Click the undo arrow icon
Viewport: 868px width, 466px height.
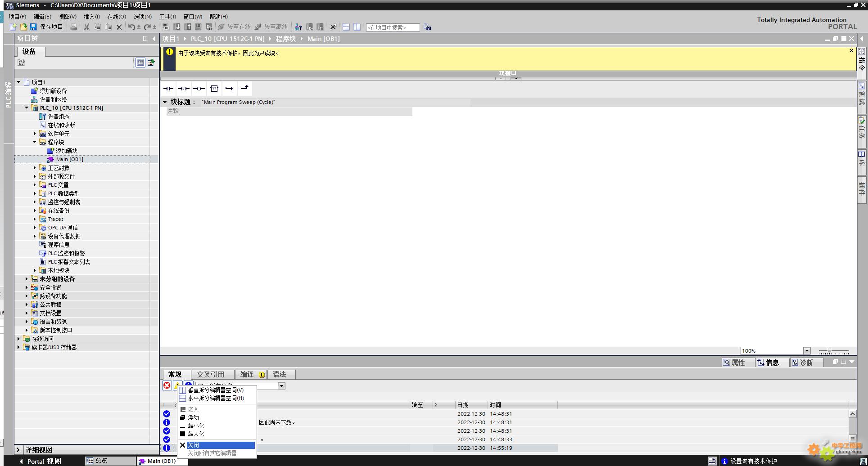pyautogui.click(x=131, y=27)
